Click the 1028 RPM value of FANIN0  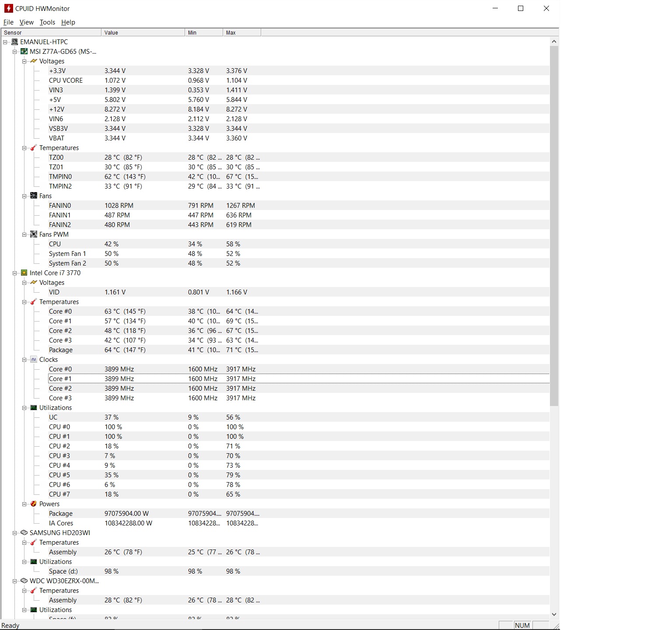(x=119, y=206)
